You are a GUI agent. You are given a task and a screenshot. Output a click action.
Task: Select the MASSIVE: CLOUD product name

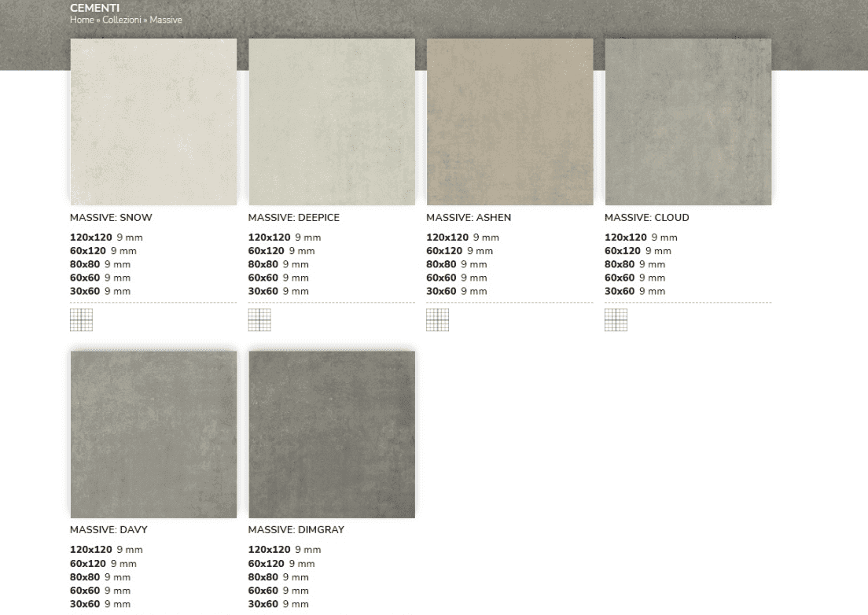pyautogui.click(x=646, y=218)
